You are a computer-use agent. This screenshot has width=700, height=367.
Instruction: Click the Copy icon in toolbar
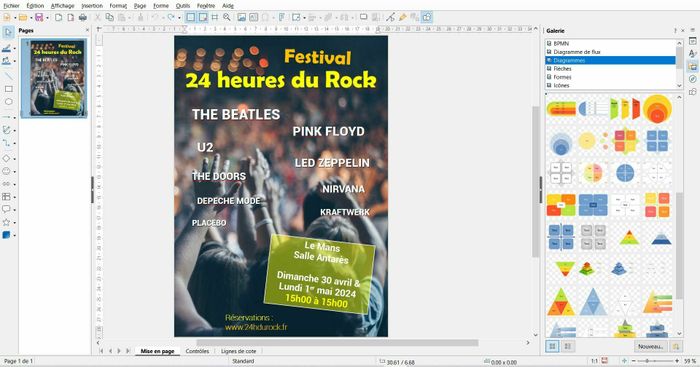coord(109,17)
